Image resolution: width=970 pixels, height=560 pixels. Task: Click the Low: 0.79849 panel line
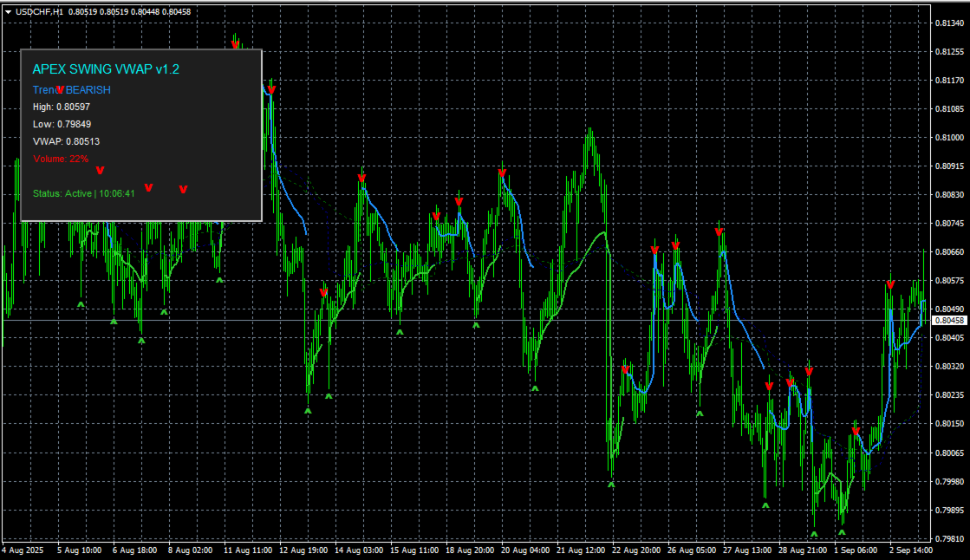coord(62,124)
